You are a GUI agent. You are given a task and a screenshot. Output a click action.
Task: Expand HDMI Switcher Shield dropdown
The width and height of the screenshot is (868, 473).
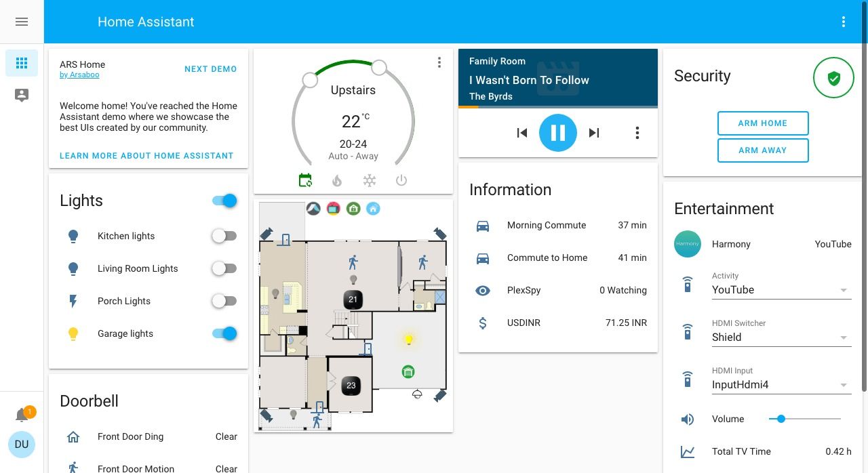pos(781,337)
